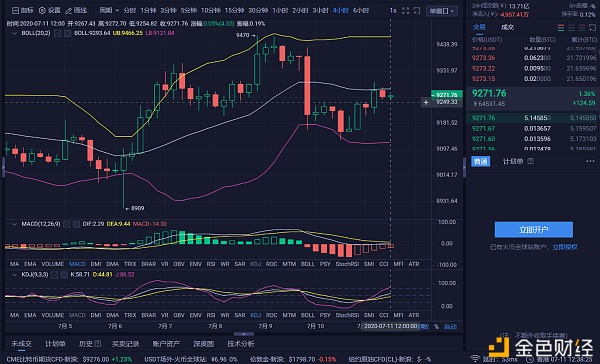Select VOLUME in the second indicator row
This screenshot has height=364, width=600.
[52, 315]
